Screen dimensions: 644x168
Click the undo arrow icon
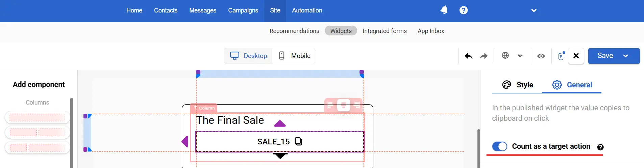coord(468,56)
